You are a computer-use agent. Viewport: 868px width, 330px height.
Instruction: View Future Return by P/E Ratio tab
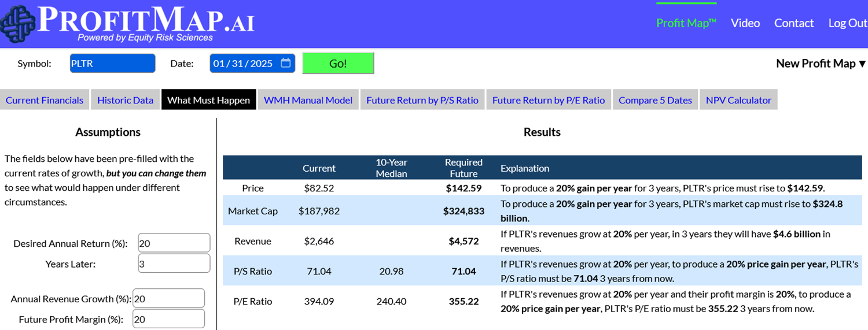(x=549, y=100)
